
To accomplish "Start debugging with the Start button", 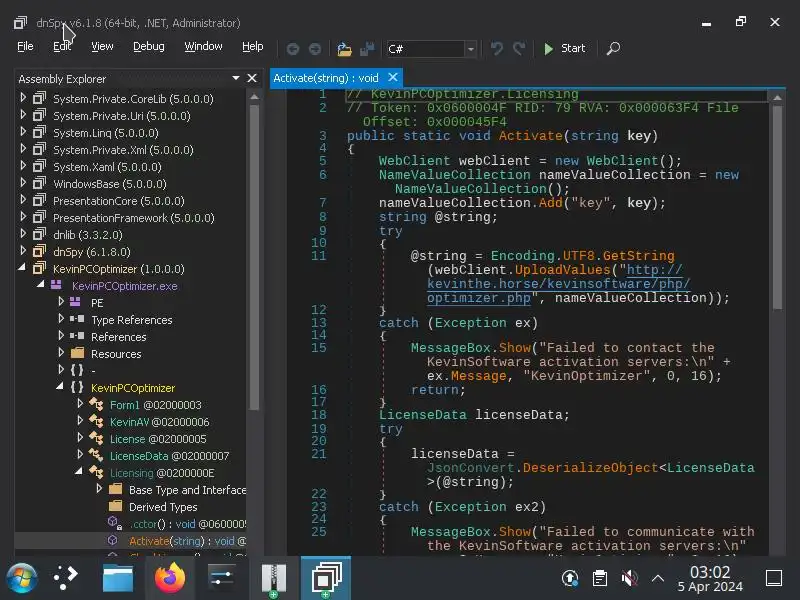I will click(x=564, y=48).
